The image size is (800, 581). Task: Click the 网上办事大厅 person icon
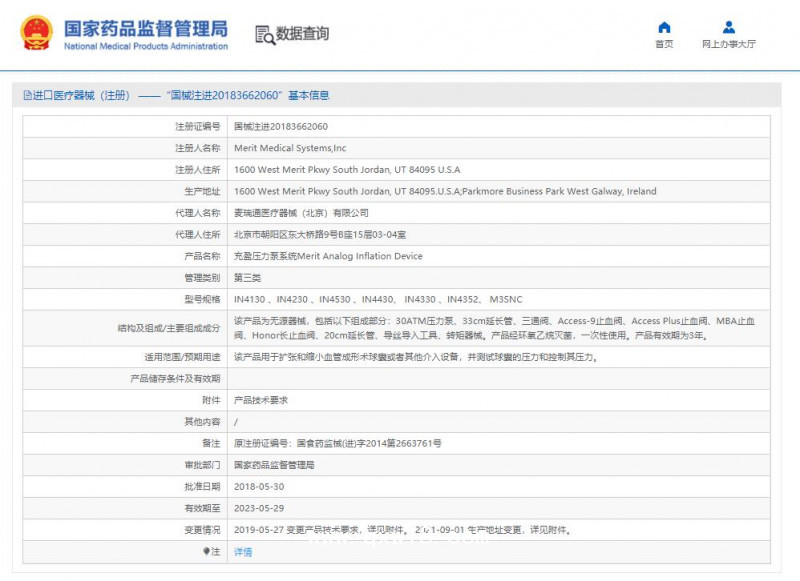[728, 27]
